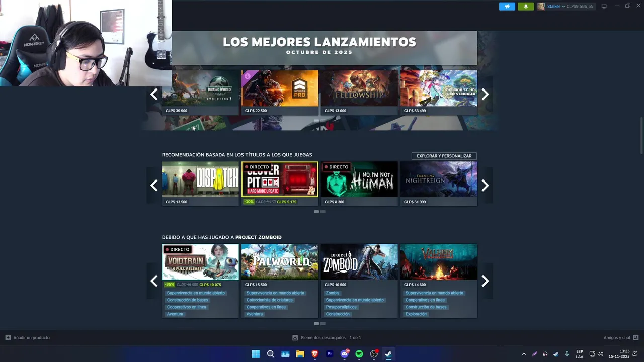Open the clock and date 15-11-2025
Viewport: 644px width, 362px height.
(x=619, y=354)
